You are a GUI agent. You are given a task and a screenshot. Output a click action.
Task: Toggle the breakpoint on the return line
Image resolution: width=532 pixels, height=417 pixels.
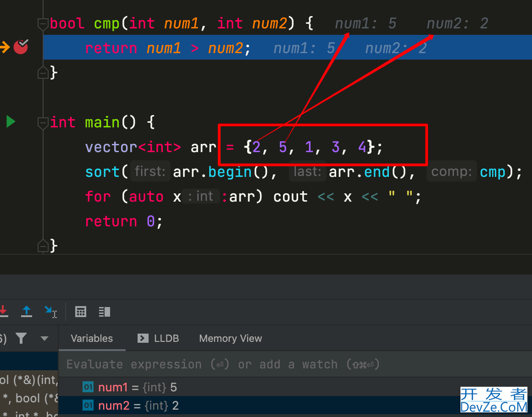point(21,47)
